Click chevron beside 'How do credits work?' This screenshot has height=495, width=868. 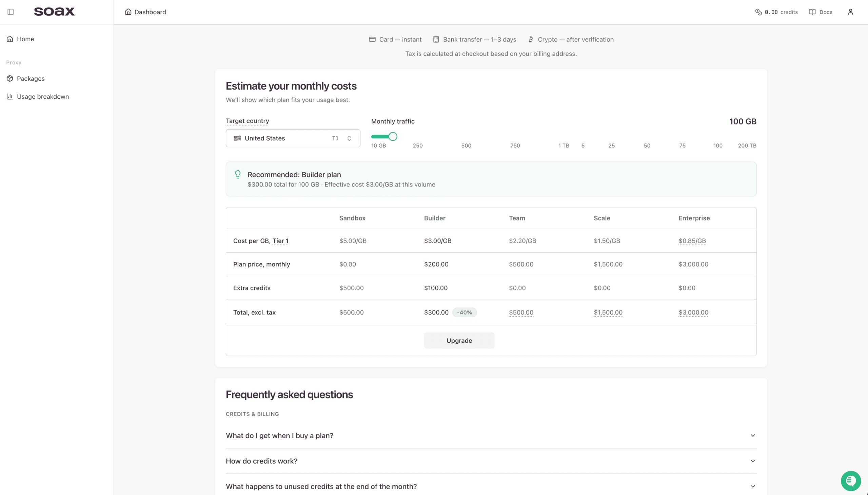coord(753,461)
